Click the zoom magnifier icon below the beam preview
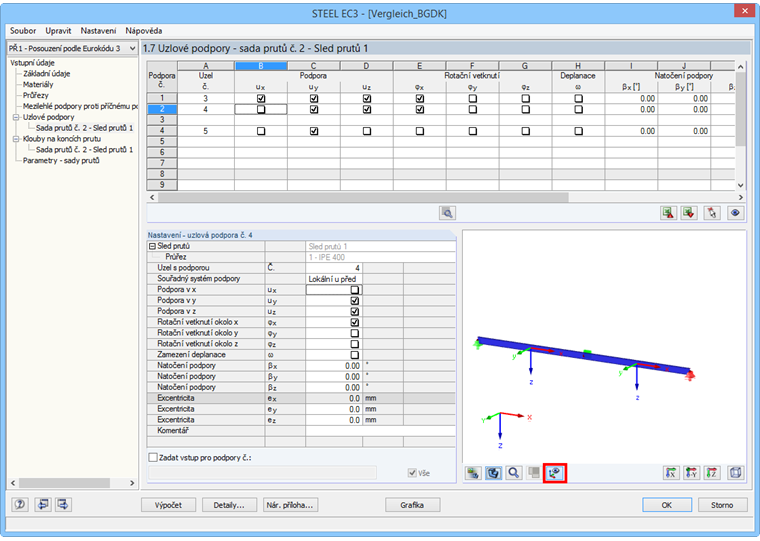 tap(513, 473)
